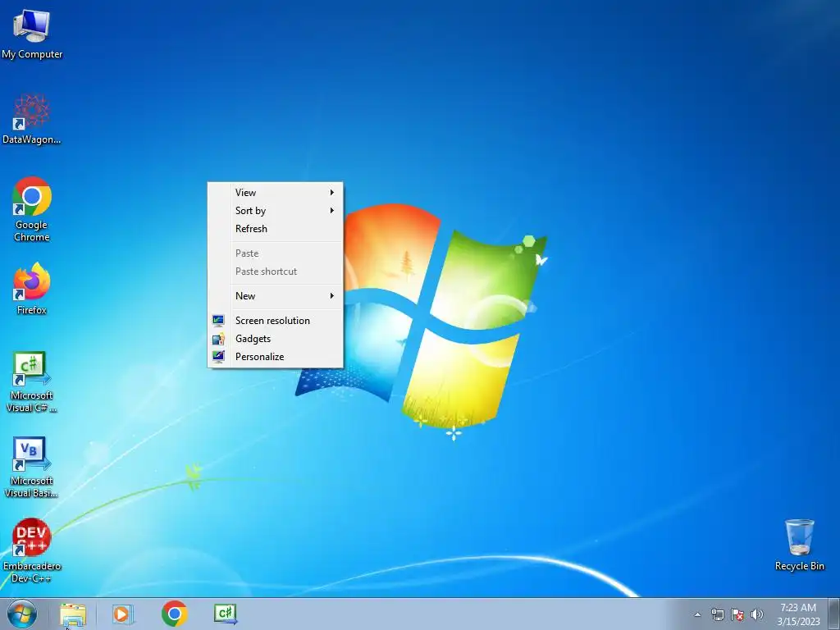This screenshot has width=840, height=630.
Task: Click the Show desktop button at the taskbar edge
Action: tap(833, 614)
